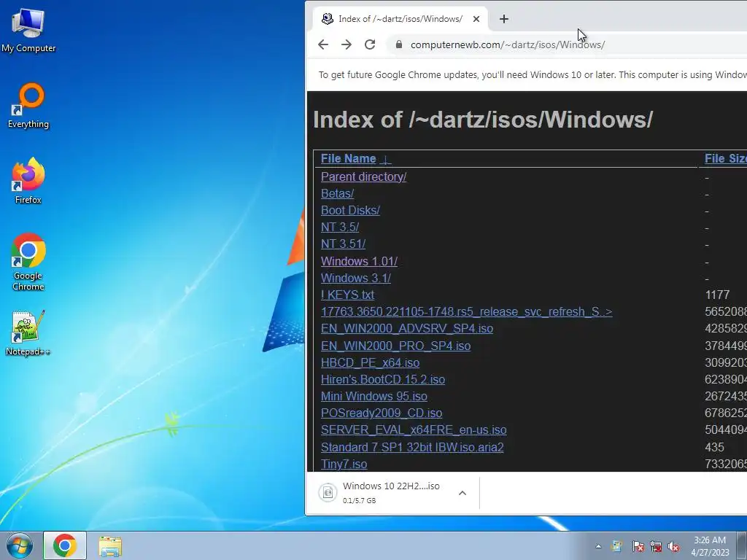Download EN_WIN2000_ADVSRV_SP4.iso
Viewport: 747px width, 560px height.
click(x=407, y=329)
